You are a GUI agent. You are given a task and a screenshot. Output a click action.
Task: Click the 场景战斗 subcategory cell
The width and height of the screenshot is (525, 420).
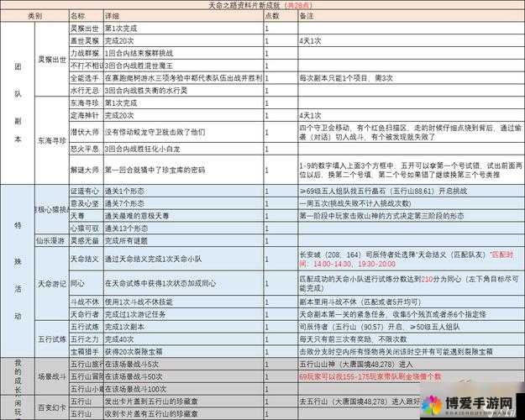(52, 377)
